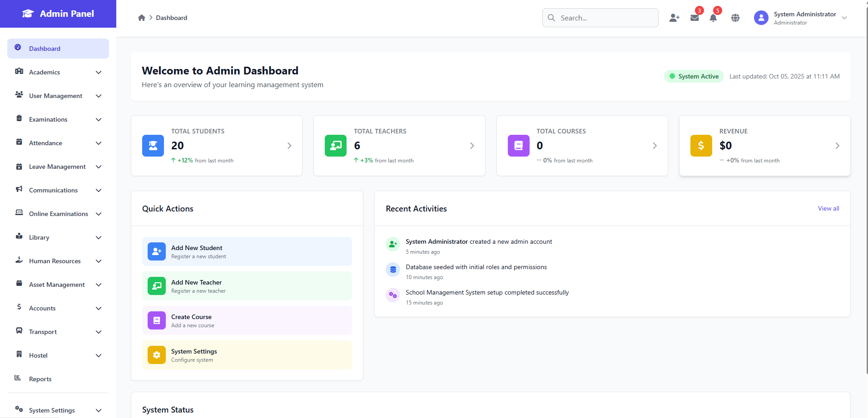Click the View all activities link

pos(828,208)
